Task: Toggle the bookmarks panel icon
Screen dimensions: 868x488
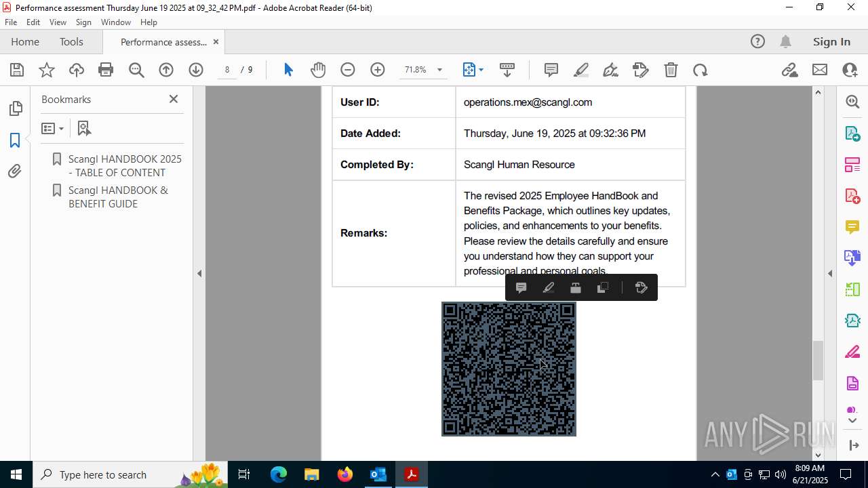Action: click(x=15, y=140)
